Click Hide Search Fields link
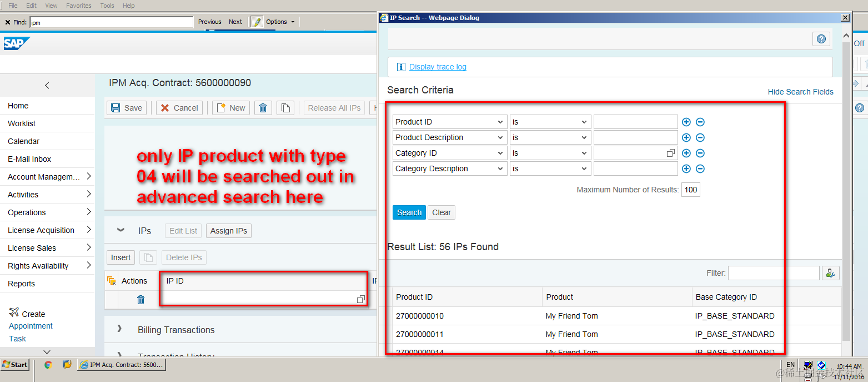This screenshot has height=382, width=868. click(800, 92)
